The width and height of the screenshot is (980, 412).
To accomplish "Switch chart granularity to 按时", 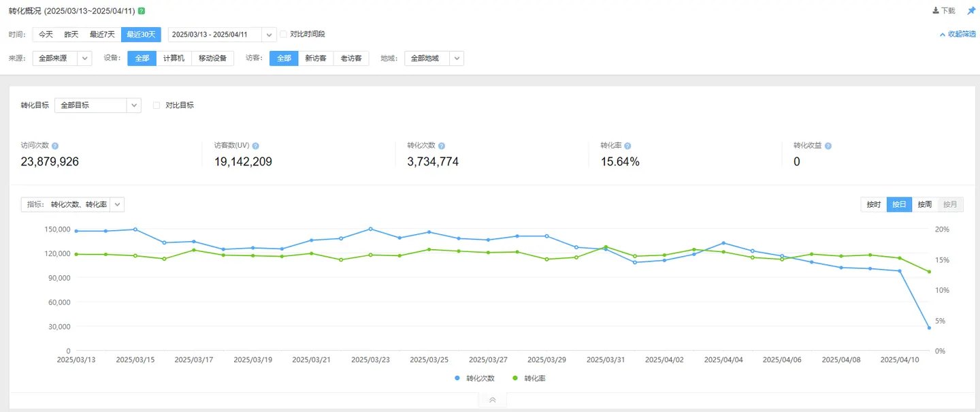I will [874, 204].
